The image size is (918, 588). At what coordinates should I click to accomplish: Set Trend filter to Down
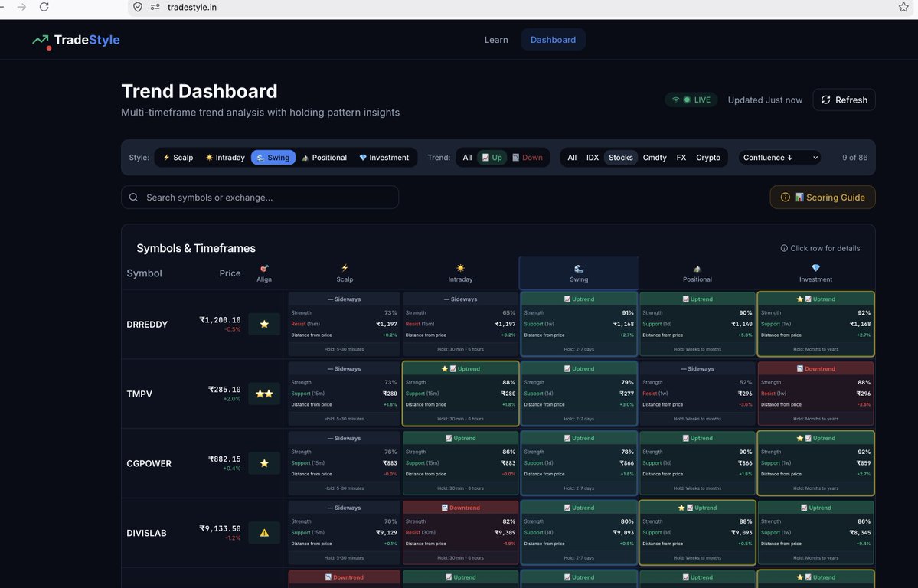coord(528,158)
